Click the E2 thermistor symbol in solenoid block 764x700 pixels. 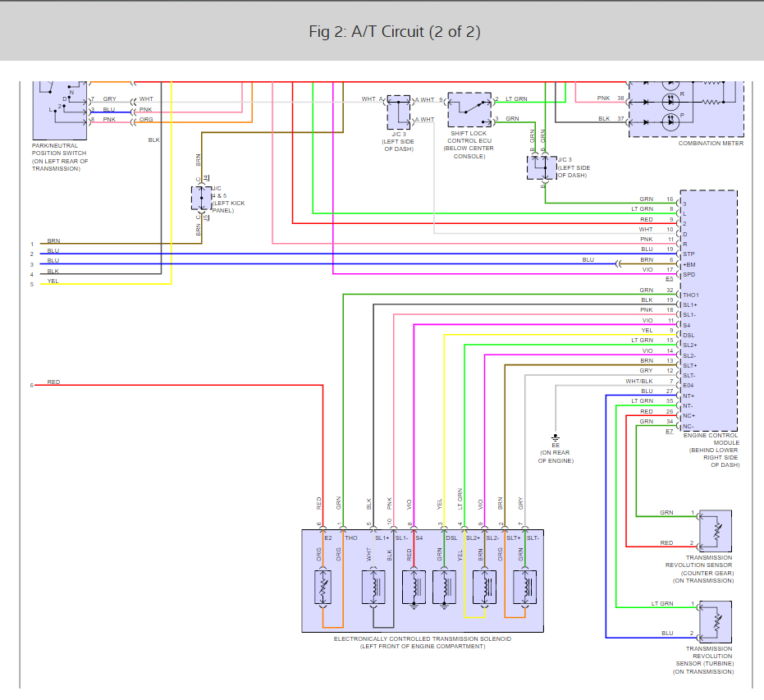tap(323, 588)
